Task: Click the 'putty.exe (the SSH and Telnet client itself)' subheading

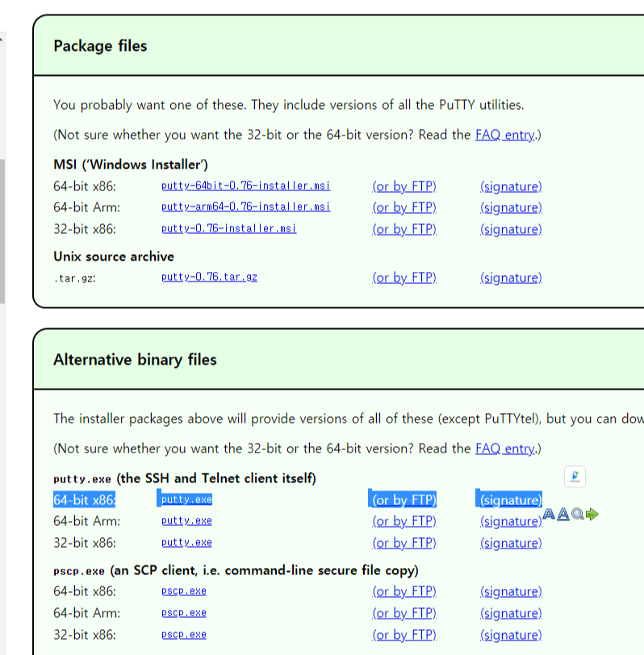Action: pyautogui.click(x=185, y=478)
